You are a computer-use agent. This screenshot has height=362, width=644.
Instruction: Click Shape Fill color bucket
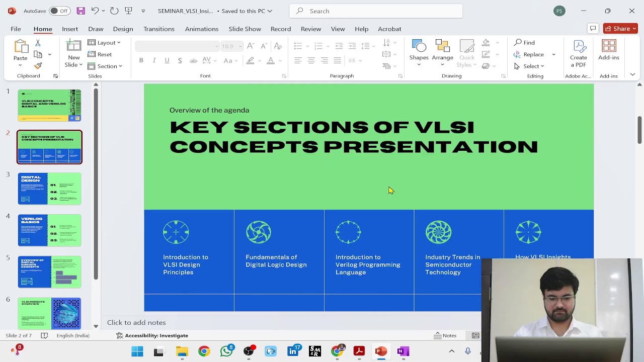486,43
